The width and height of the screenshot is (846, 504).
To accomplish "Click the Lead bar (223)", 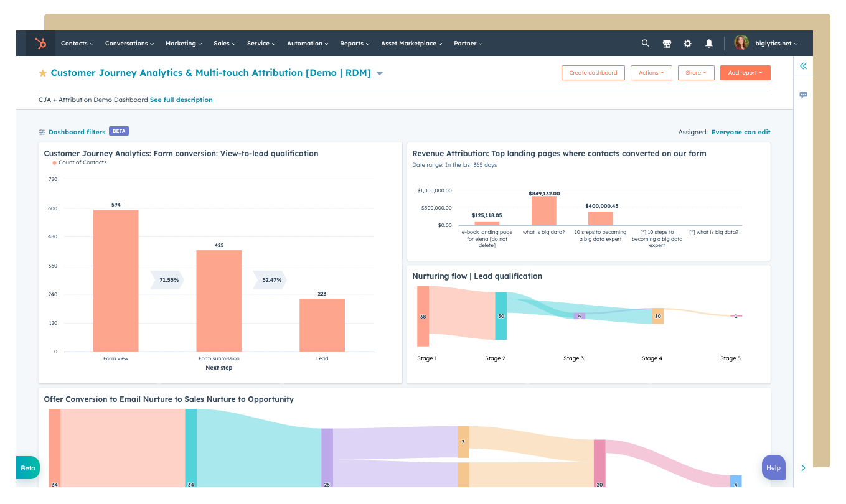I will tap(322, 325).
